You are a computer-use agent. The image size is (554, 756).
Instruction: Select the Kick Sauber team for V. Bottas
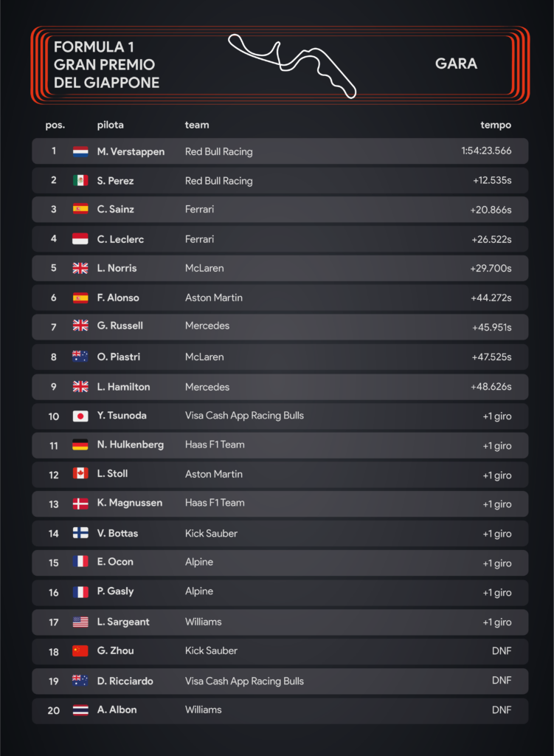(x=211, y=533)
